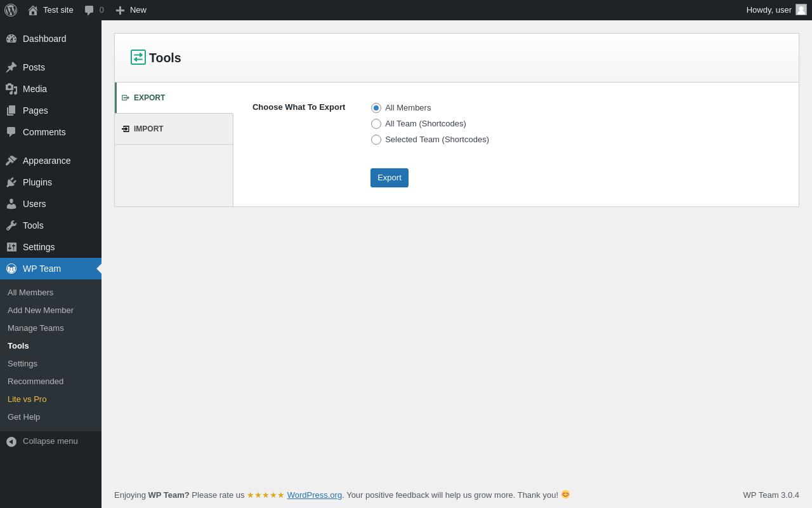This screenshot has width=812, height=508.
Task: Open the New content dropdown
Action: coord(131,10)
